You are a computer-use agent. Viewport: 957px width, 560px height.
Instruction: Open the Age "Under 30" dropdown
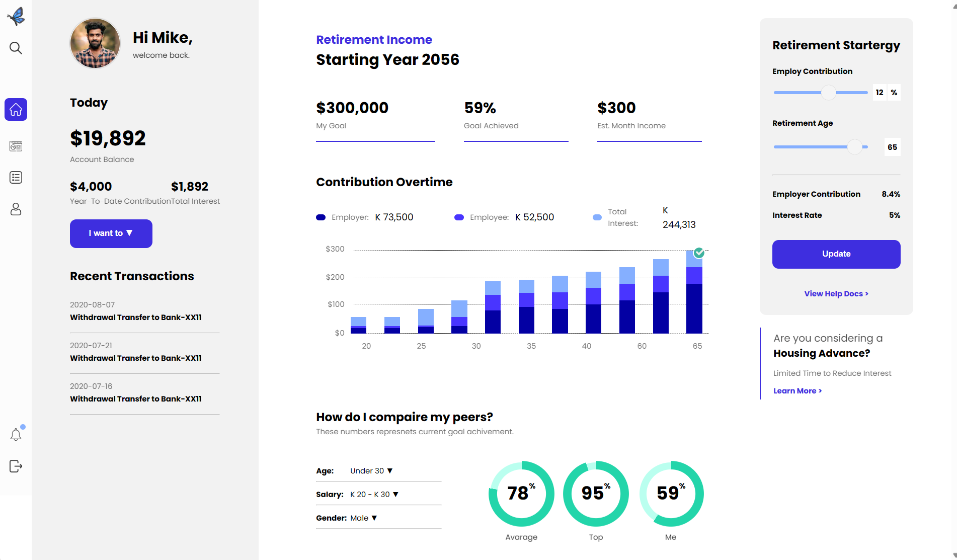pos(371,471)
